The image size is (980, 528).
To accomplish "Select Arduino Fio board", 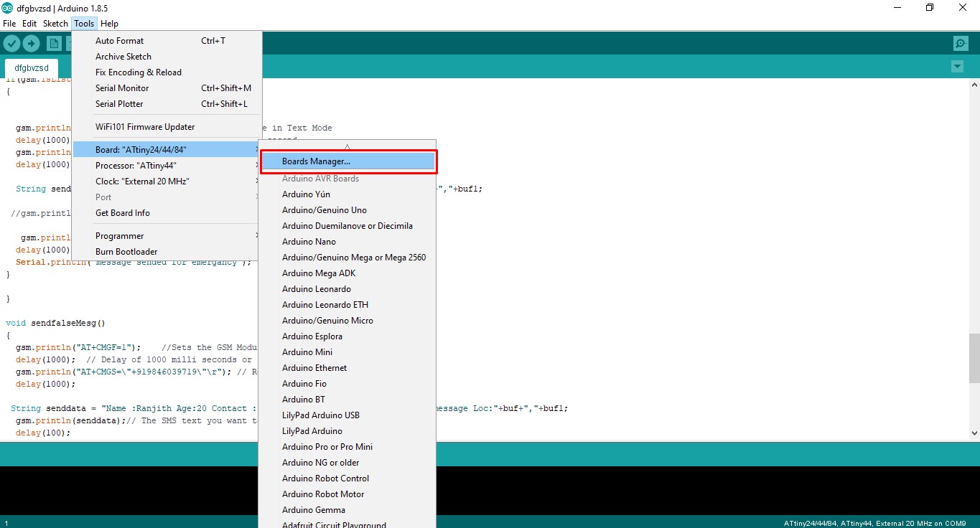I will click(x=347, y=384).
